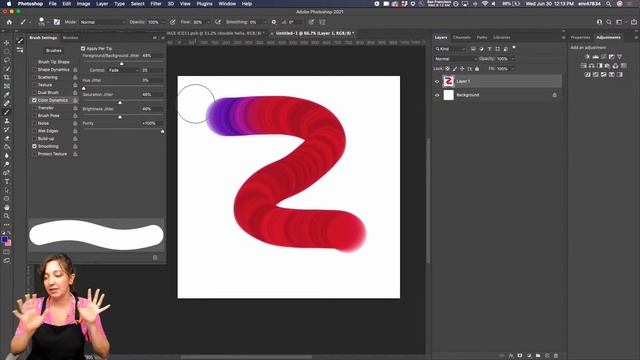The height and width of the screenshot is (360, 640).
Task: Switch to the Properties tab
Action: 580,38
